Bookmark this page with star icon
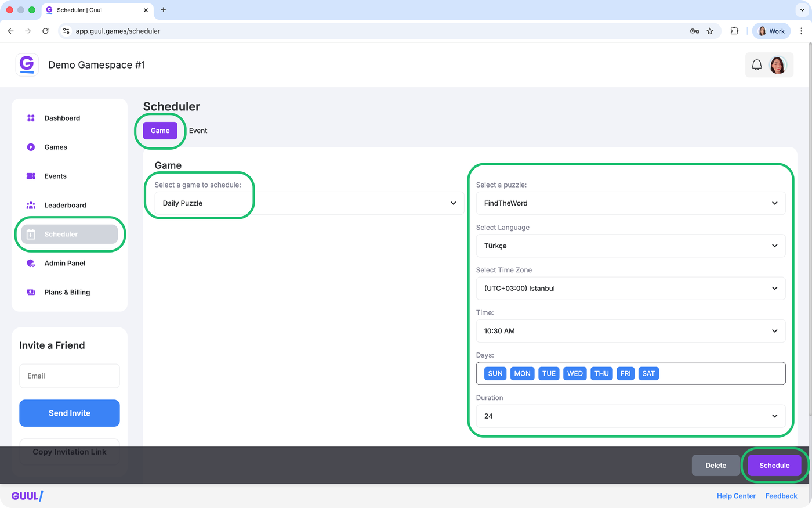 pyautogui.click(x=710, y=31)
